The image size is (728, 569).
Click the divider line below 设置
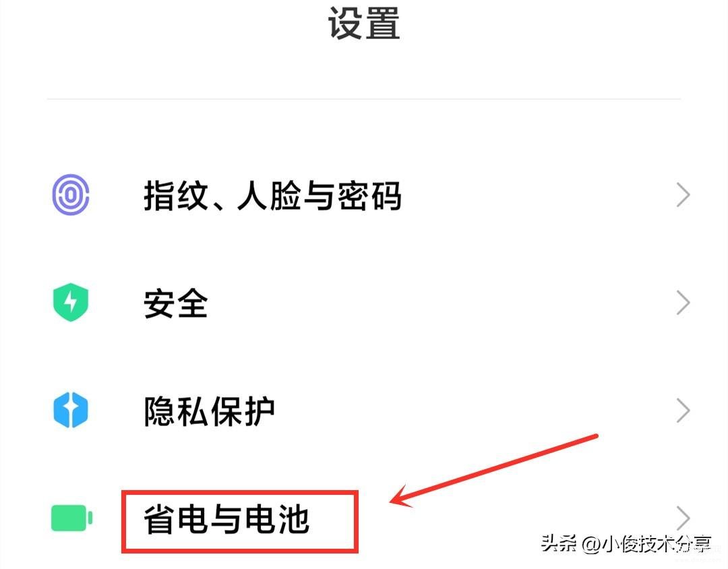364,99
